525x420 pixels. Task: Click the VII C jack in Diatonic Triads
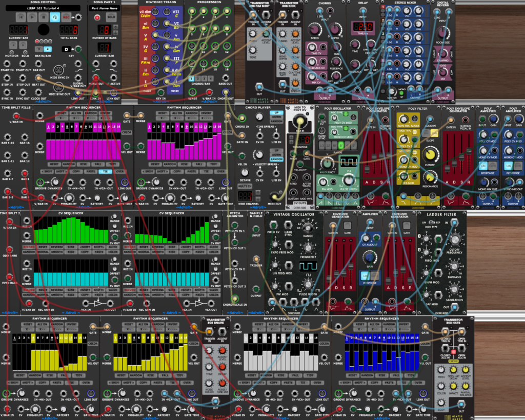pyautogui.click(x=166, y=12)
